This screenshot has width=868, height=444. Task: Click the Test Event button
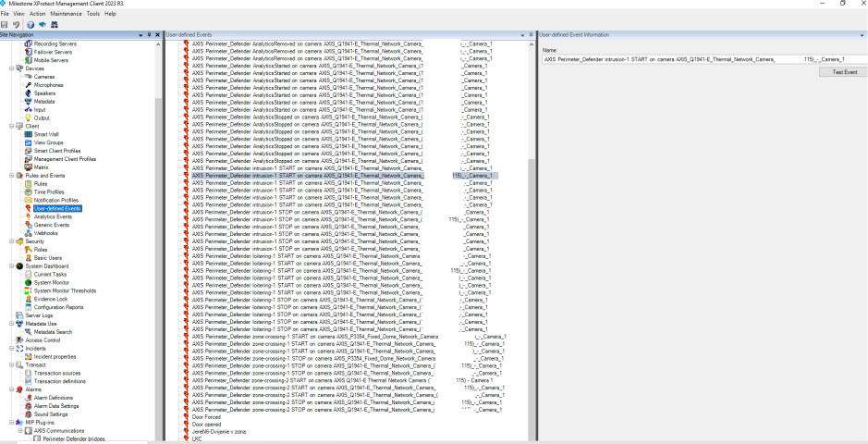pos(844,71)
